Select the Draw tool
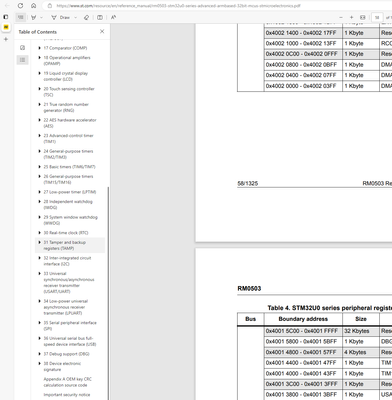The width and height of the screenshot is (392, 400). [60, 17]
